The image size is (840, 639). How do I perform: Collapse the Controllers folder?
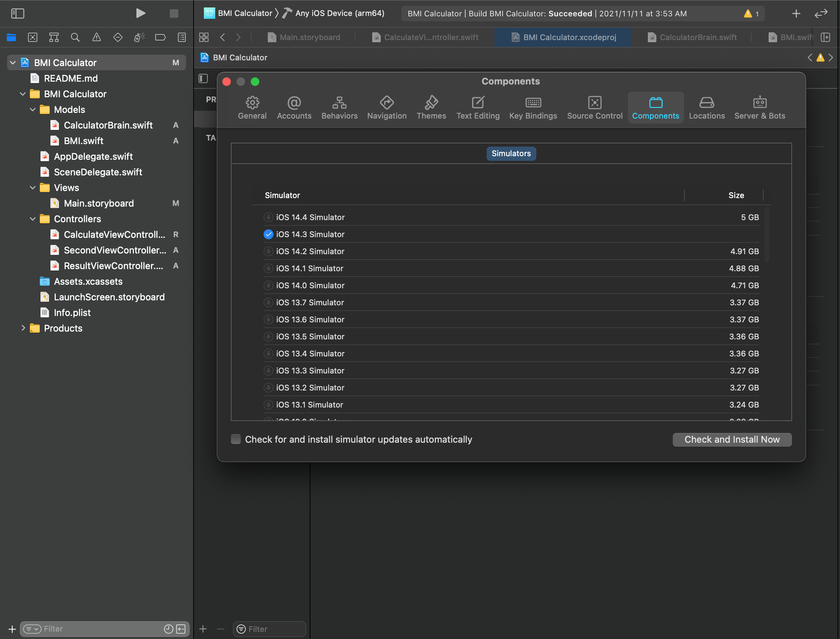pyautogui.click(x=33, y=219)
